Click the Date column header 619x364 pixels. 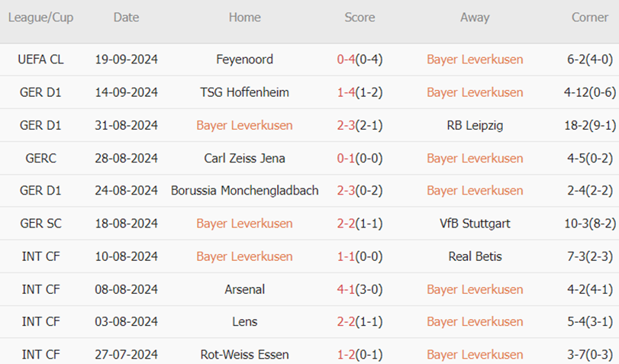click(x=126, y=18)
